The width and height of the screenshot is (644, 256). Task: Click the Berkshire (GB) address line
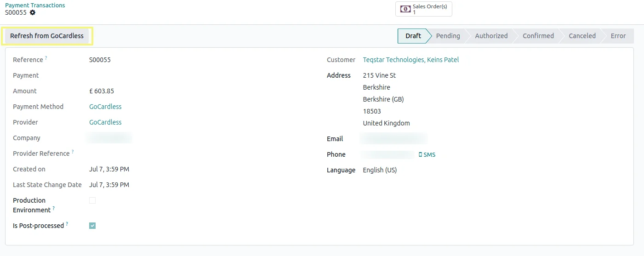pyautogui.click(x=383, y=99)
